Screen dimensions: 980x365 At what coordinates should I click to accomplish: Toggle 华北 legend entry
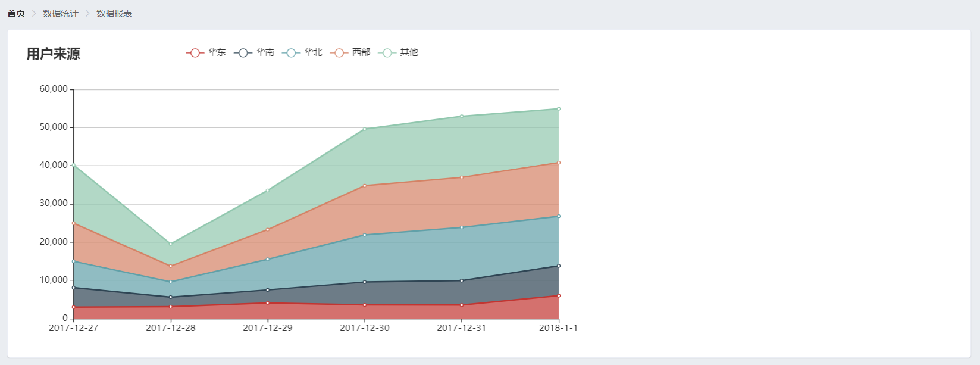click(302, 52)
